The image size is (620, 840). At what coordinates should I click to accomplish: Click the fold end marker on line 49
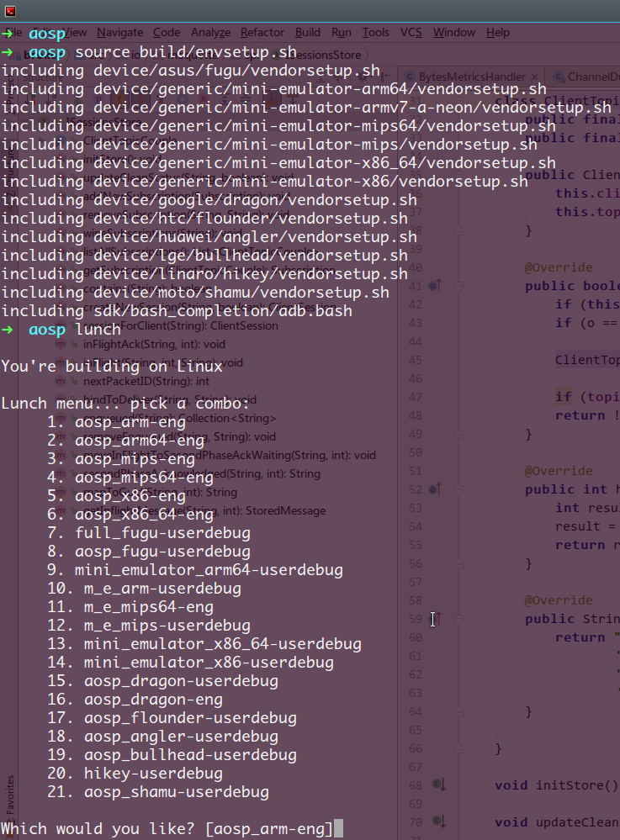coord(459,434)
